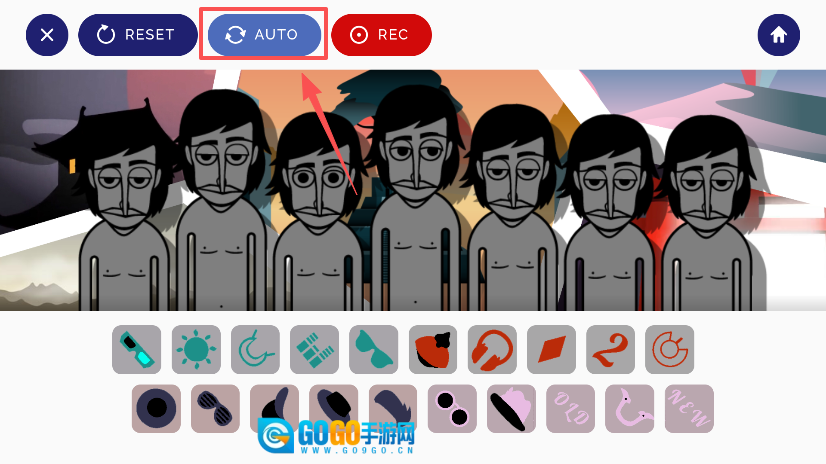The height and width of the screenshot is (464, 826).
Task: Select the red beret hat icon
Action: (x=433, y=349)
